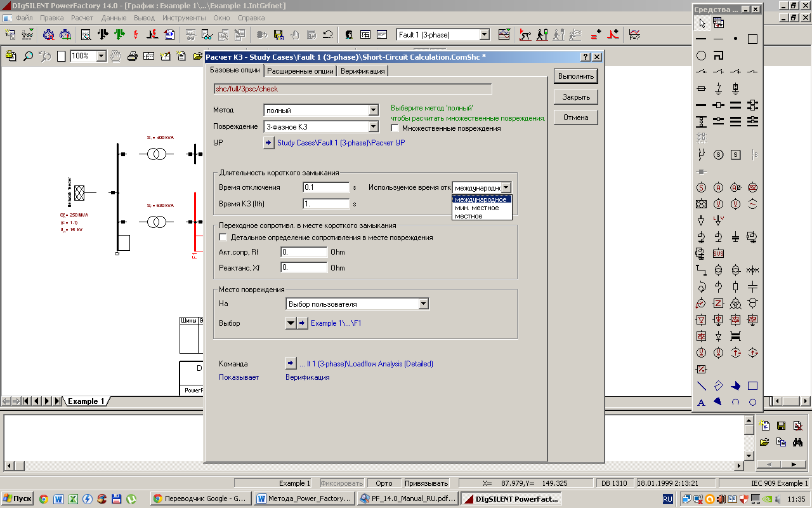Click the RU language indicator in tray

[668, 499]
